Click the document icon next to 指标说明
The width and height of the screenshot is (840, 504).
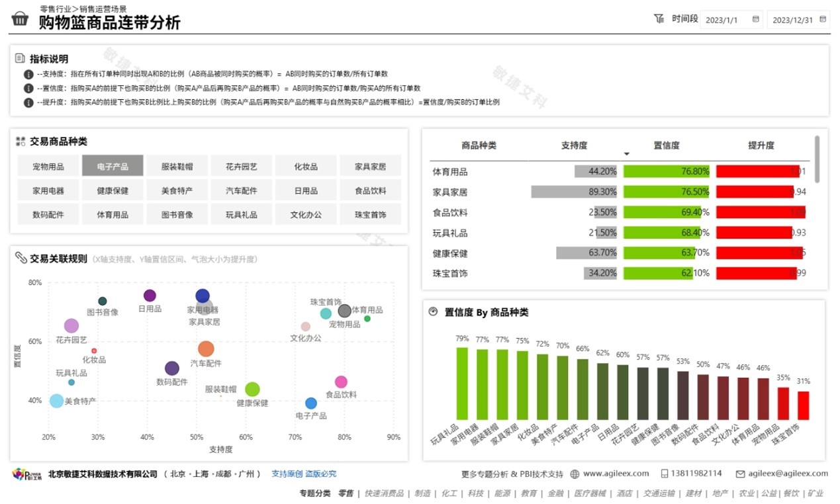click(21, 57)
